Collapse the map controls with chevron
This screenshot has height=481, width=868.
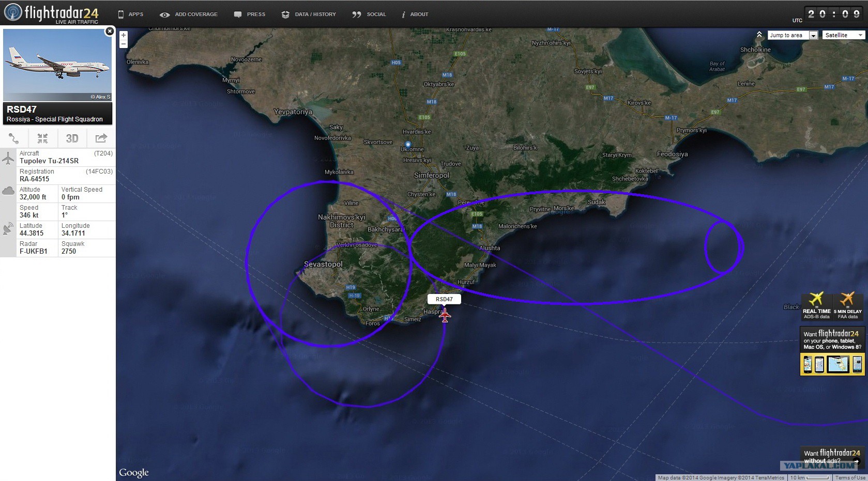tap(759, 35)
